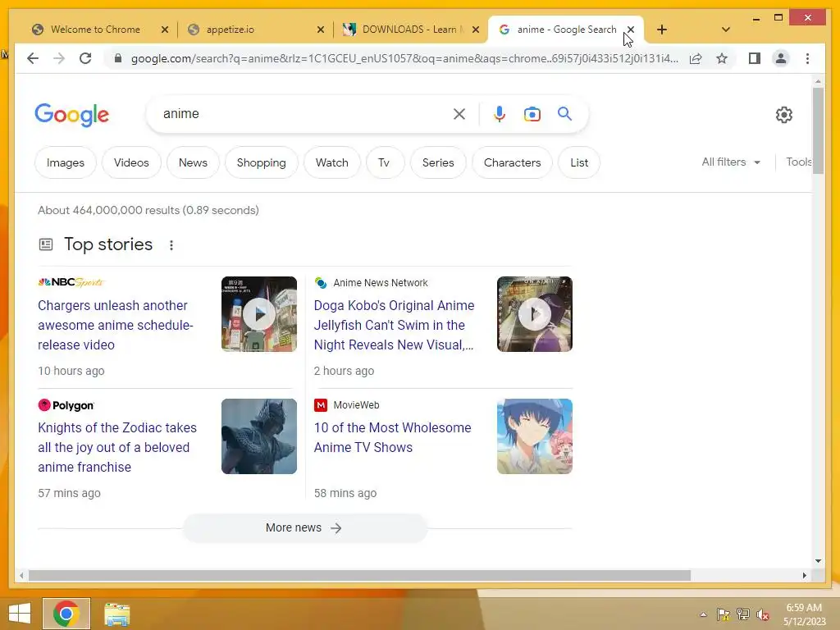View site security padlock info
Screen dimensions: 840x630
(118, 58)
